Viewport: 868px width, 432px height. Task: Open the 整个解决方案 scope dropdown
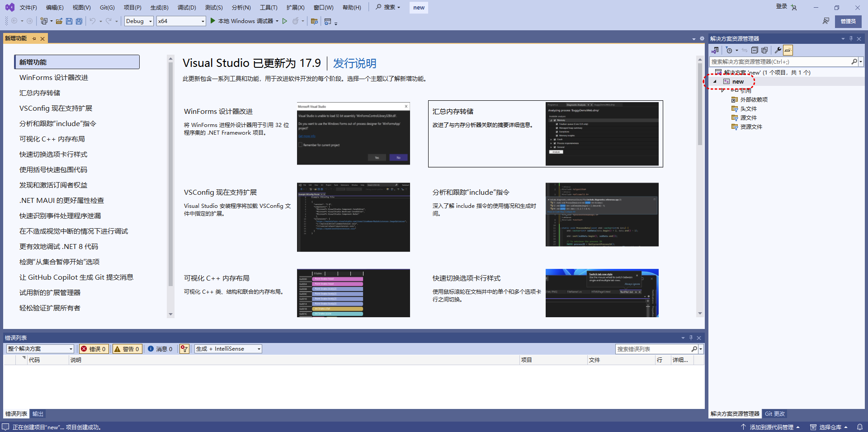click(40, 349)
